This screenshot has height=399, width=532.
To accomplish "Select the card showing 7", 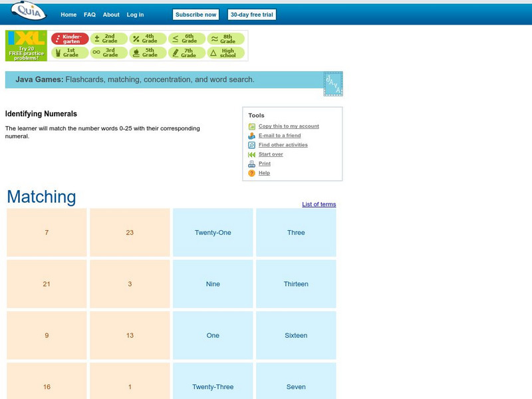I will coord(47,232).
